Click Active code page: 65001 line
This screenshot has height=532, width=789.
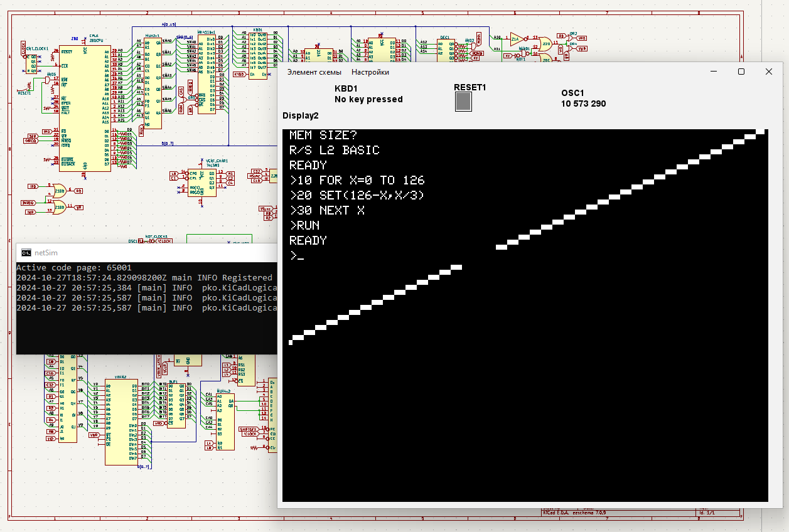pos(74,267)
